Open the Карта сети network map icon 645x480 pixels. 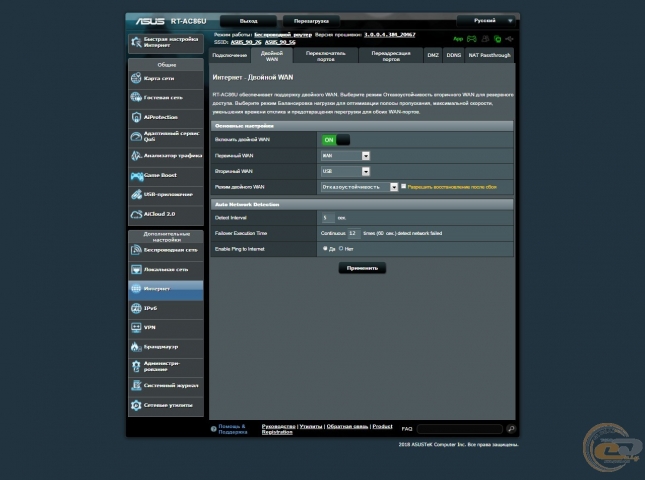point(136,78)
